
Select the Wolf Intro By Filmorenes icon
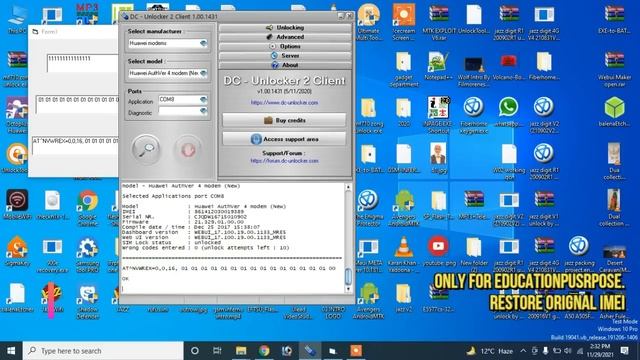[x=474, y=69]
